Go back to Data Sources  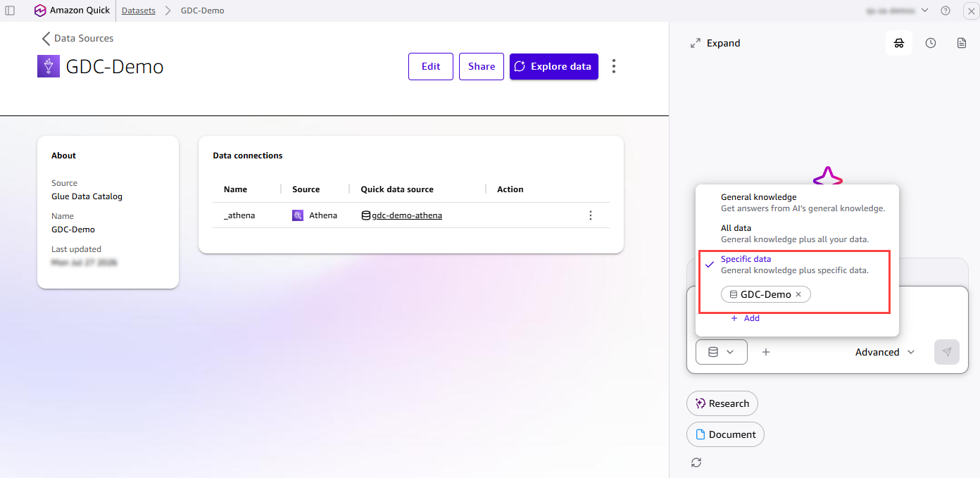[x=78, y=38]
